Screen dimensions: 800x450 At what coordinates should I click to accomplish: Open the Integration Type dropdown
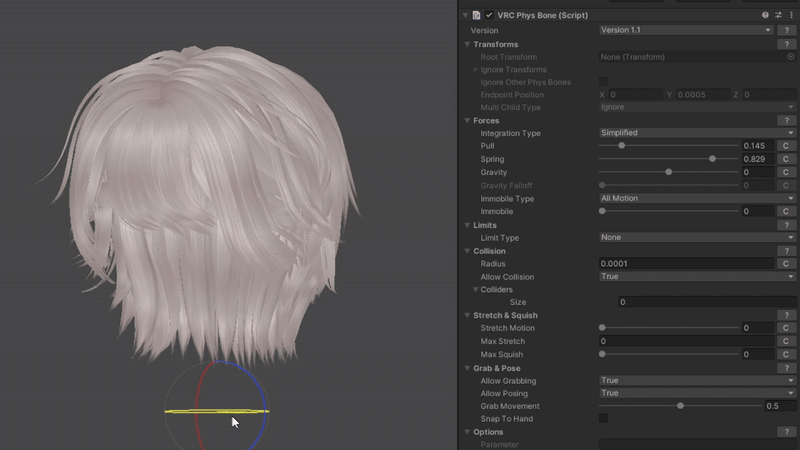pos(696,133)
